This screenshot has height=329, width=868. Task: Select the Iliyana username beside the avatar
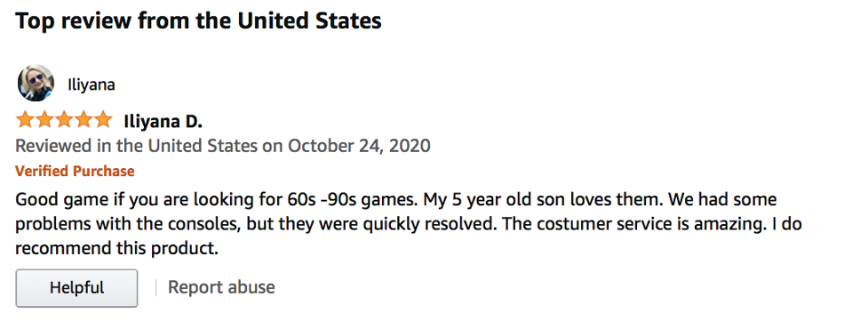click(92, 84)
